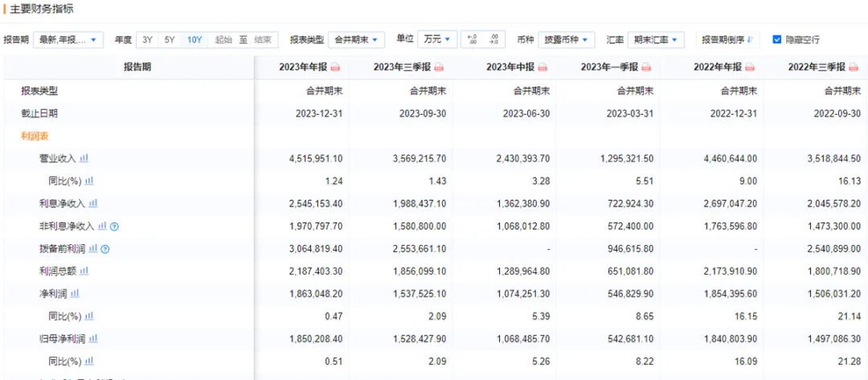Open the PDF icon for 2023年一季报
The height and width of the screenshot is (380, 868).
(646, 67)
